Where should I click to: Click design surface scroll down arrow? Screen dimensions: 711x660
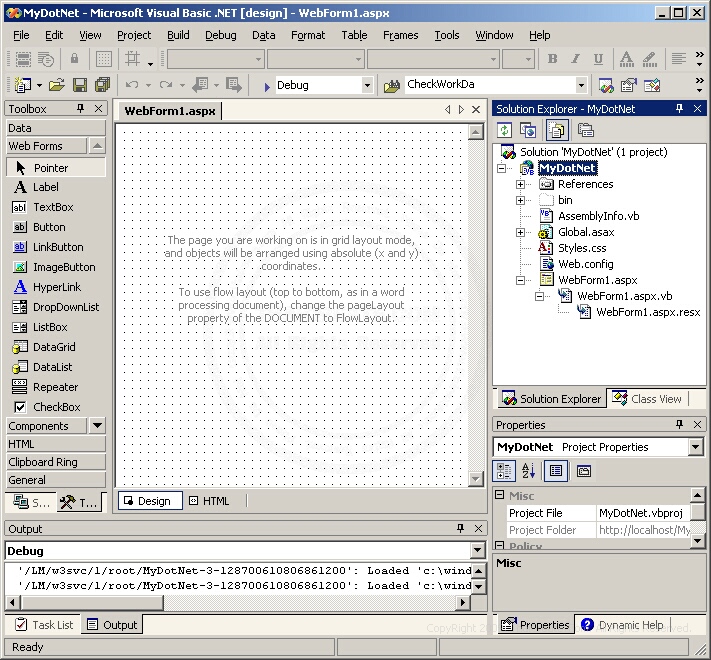476,479
